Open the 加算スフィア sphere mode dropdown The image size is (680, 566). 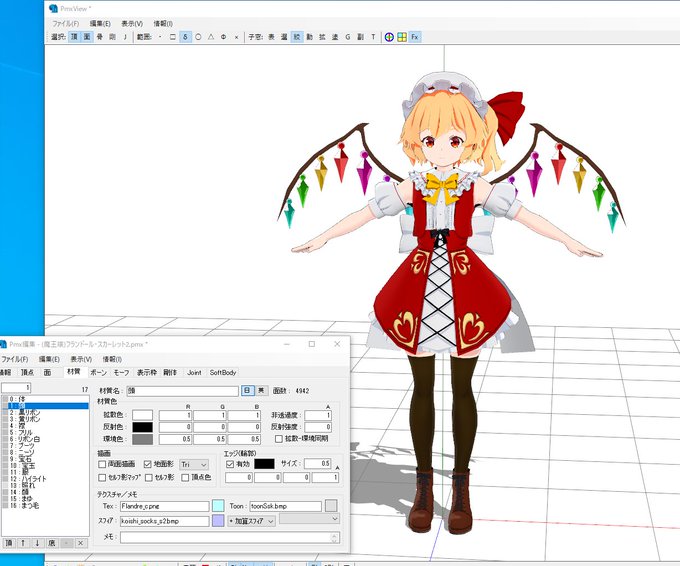(x=252, y=521)
